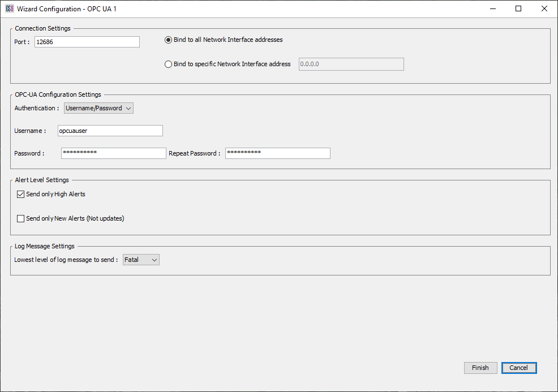The width and height of the screenshot is (558, 392).
Task: Maximize the Wizard Configuration window
Action: coord(518,8)
